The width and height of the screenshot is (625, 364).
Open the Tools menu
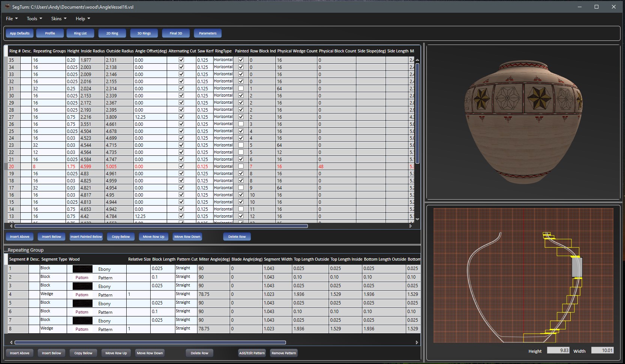click(x=33, y=18)
